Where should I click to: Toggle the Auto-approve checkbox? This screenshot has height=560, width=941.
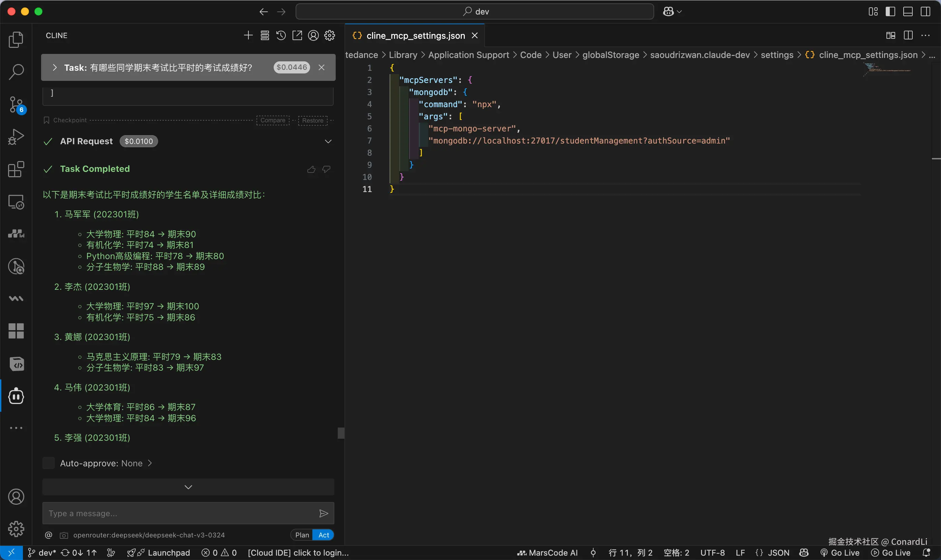[x=49, y=463]
